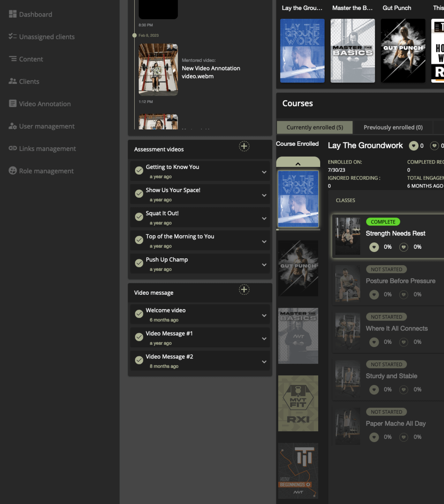Switch to Currently enrolled (5) tab
The width and height of the screenshot is (444, 504).
click(x=315, y=127)
